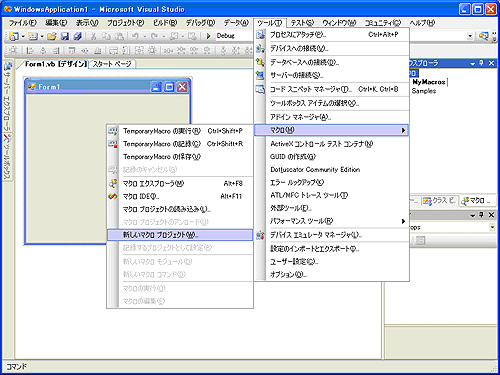
Task: Switch to Form1.vb design tab
Action: [56, 64]
